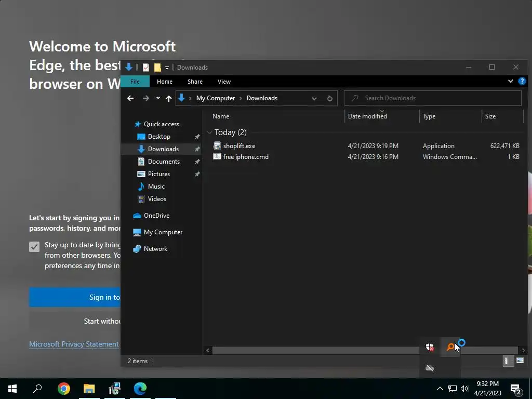Click the OneDrive cloud tray icon
Viewport: 532px width, 399px height.
click(430, 368)
